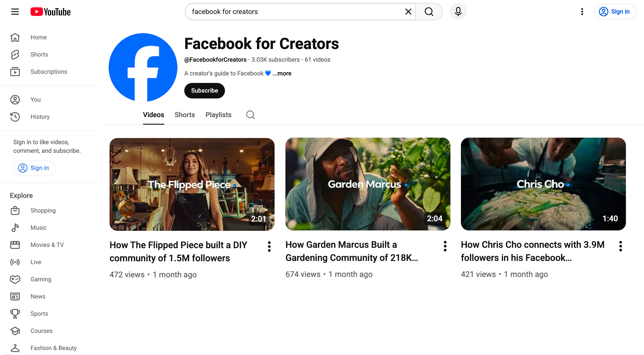Go to History in sidebar

(x=40, y=117)
